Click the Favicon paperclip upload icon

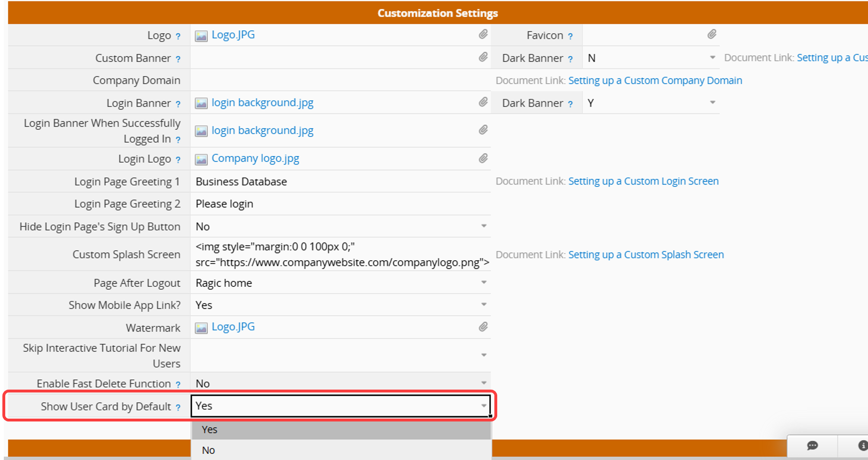click(712, 34)
